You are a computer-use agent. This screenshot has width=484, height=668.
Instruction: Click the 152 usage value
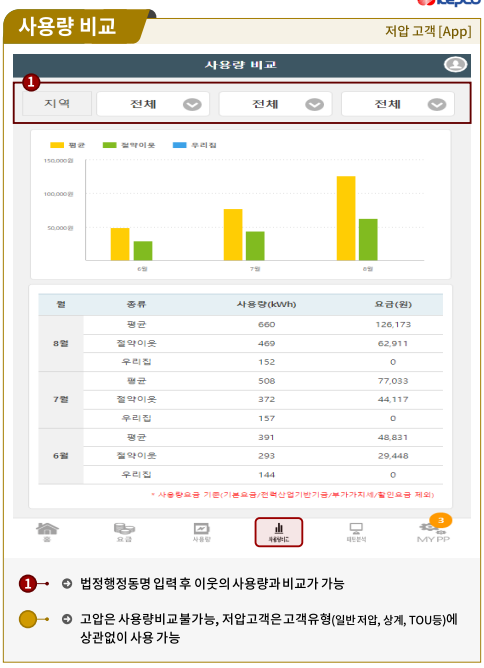(x=267, y=362)
